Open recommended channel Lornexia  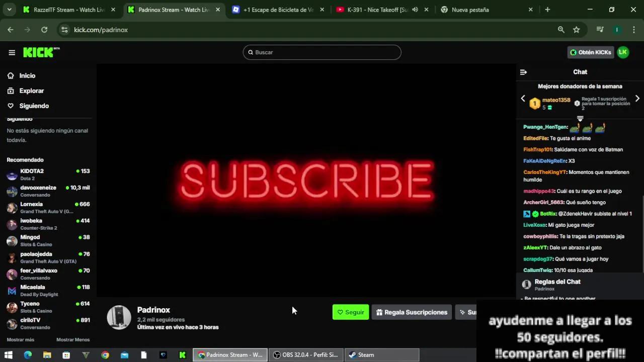tap(48, 208)
